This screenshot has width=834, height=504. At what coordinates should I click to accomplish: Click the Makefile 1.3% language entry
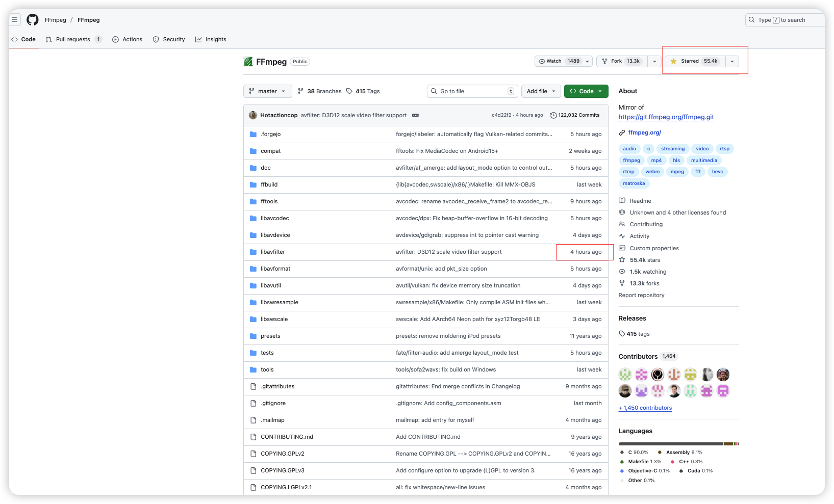coord(641,462)
